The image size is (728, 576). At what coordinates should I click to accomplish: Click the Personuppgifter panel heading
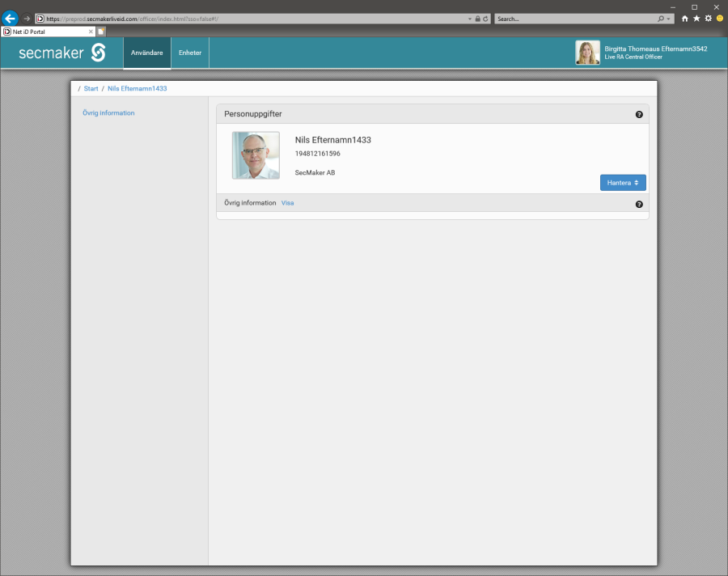[x=253, y=114]
